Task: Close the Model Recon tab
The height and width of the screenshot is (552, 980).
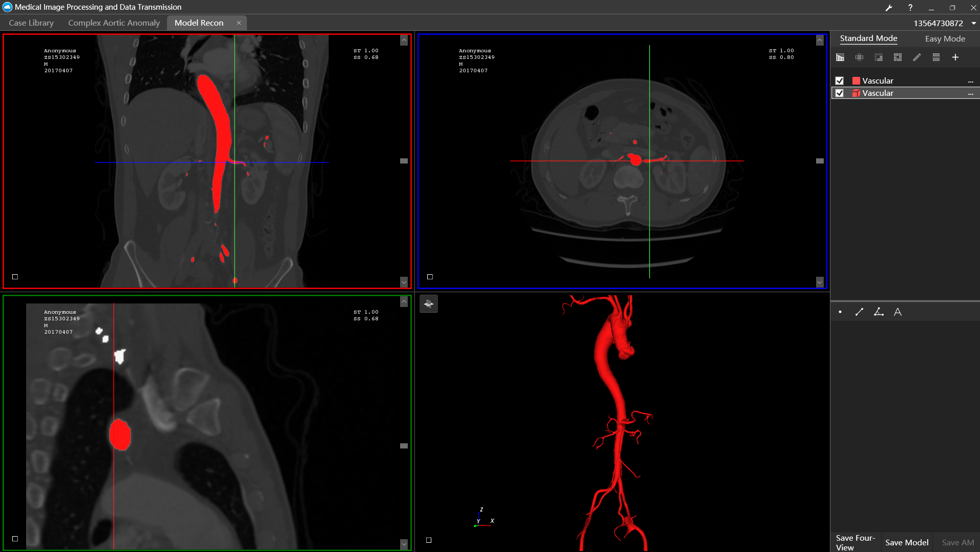Action: 239,23
